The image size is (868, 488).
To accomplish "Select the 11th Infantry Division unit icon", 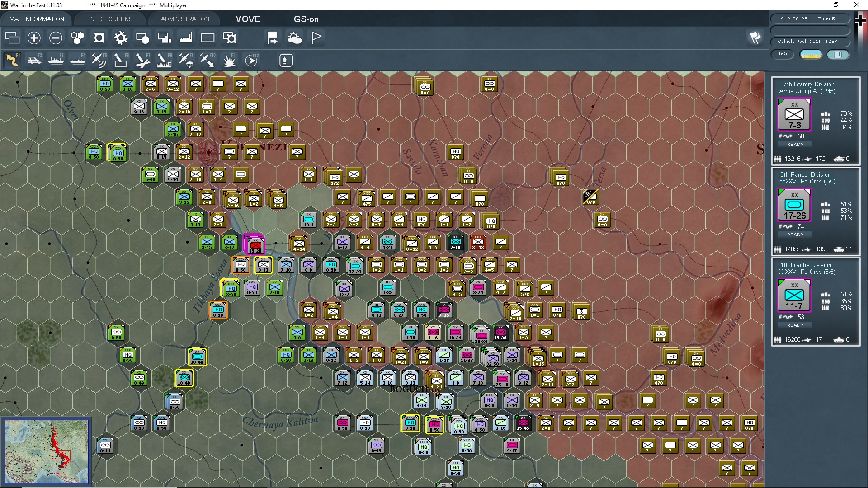I will click(794, 295).
